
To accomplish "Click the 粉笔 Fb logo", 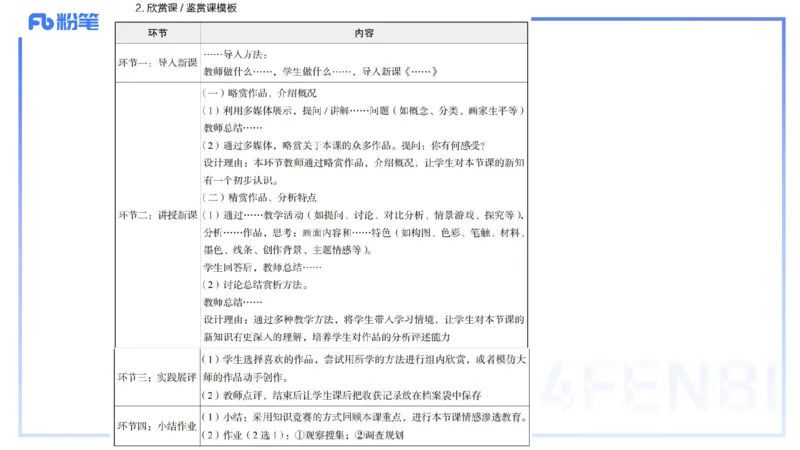I will coord(63,22).
